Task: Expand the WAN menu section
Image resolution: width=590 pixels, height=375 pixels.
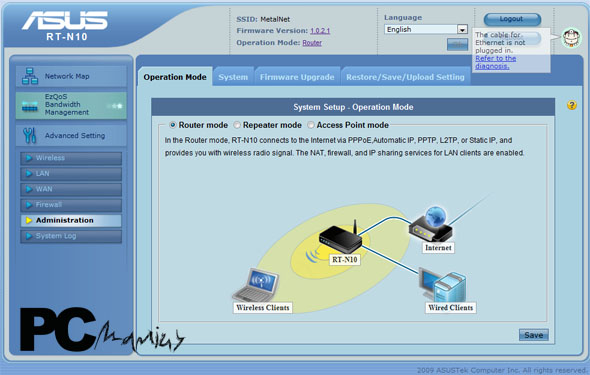Action: 71,189
